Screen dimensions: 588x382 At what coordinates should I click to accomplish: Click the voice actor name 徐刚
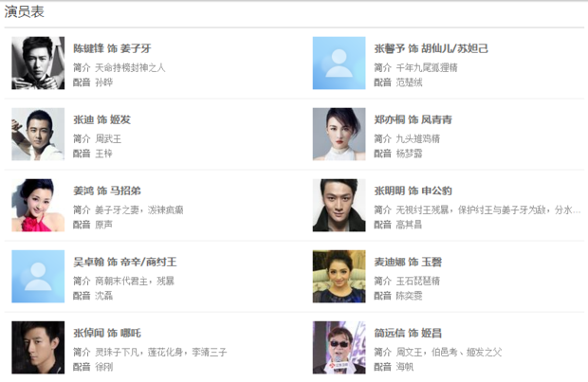click(x=104, y=367)
